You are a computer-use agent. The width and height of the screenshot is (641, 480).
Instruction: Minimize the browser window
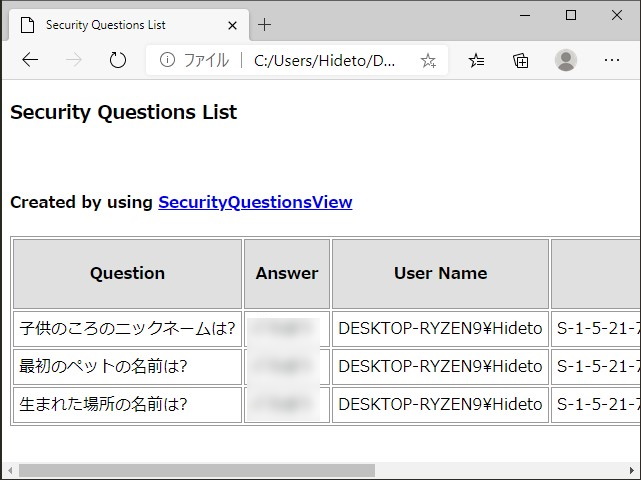pos(525,16)
